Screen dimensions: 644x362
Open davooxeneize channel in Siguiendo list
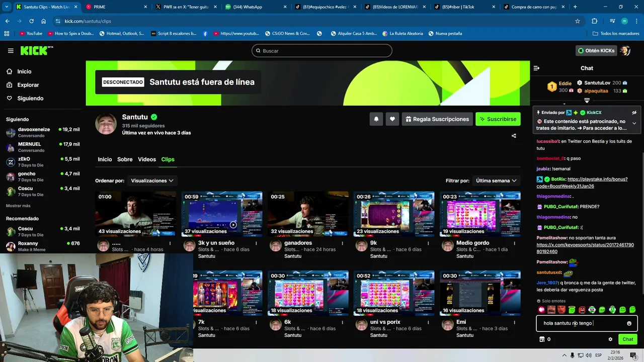pyautogui.click(x=43, y=132)
